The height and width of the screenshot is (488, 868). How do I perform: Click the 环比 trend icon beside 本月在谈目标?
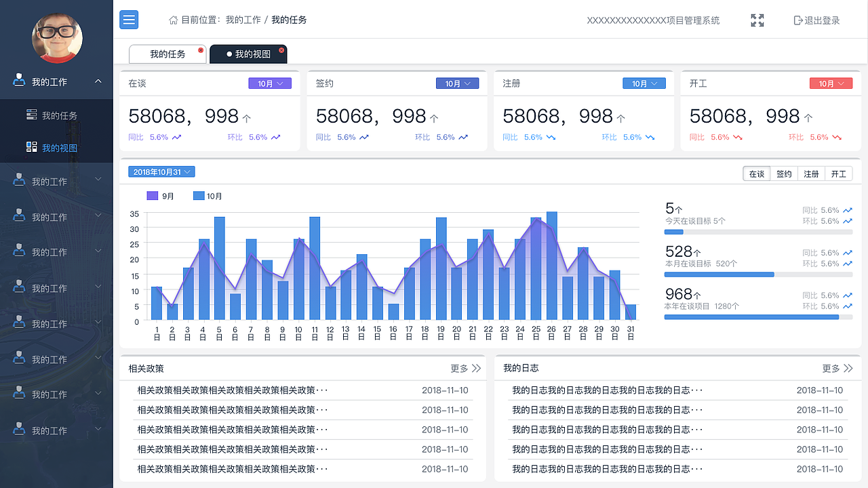tap(848, 264)
